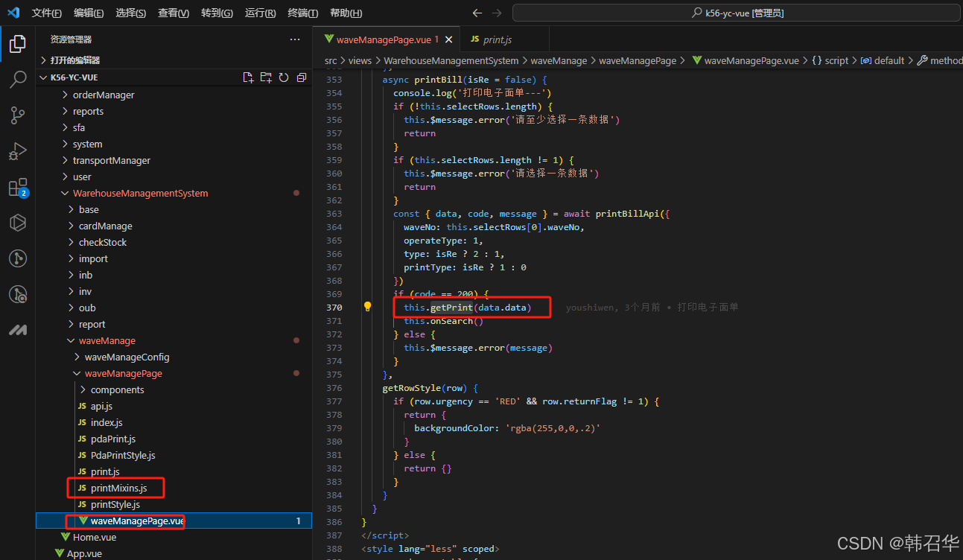Click the getRowStyle method name on line 376
The image size is (963, 560).
point(412,387)
